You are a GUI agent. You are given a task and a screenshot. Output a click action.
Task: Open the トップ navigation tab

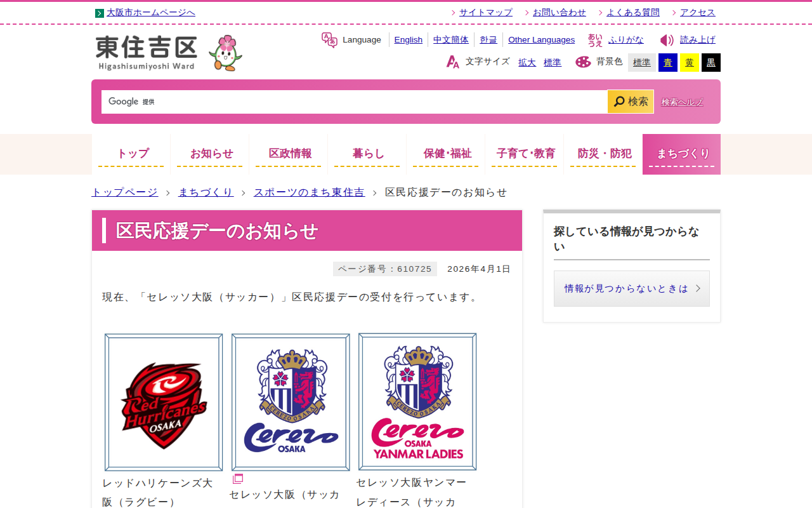tap(131, 154)
